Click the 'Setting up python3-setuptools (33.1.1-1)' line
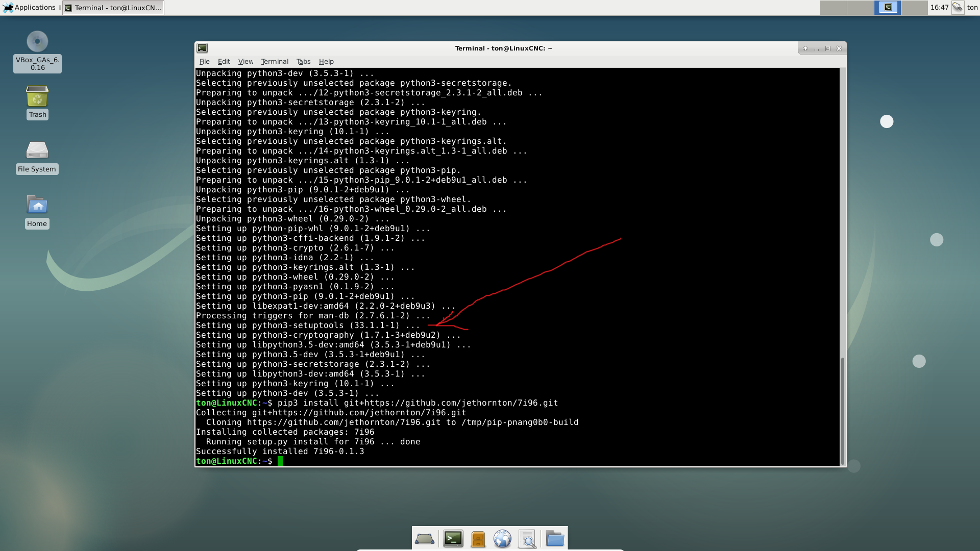Image resolution: width=980 pixels, height=551 pixels. (x=308, y=325)
